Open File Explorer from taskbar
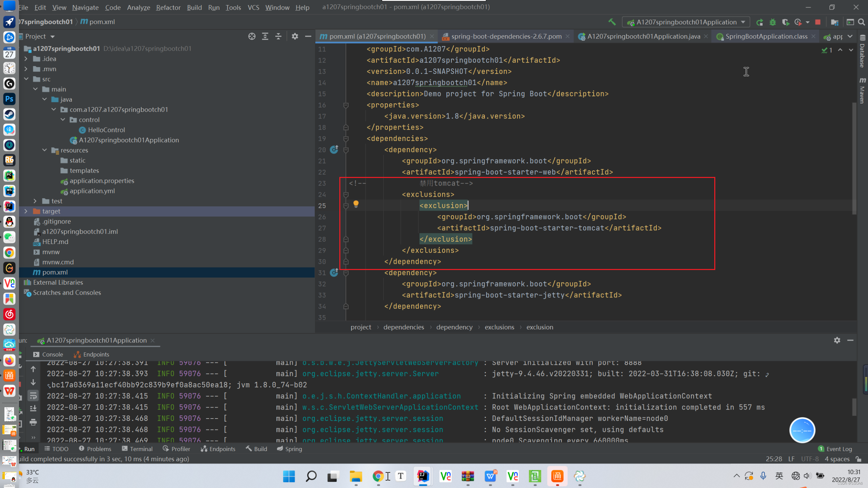 coord(355,476)
